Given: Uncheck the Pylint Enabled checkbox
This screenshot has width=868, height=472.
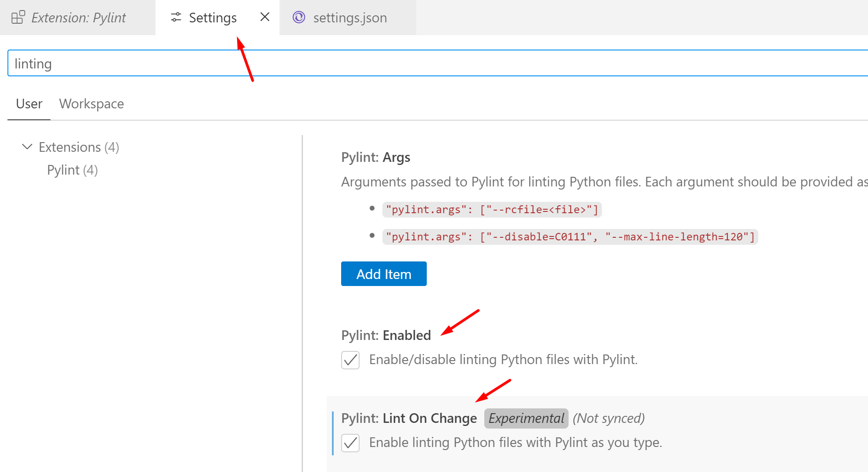Looking at the screenshot, I should (x=350, y=360).
